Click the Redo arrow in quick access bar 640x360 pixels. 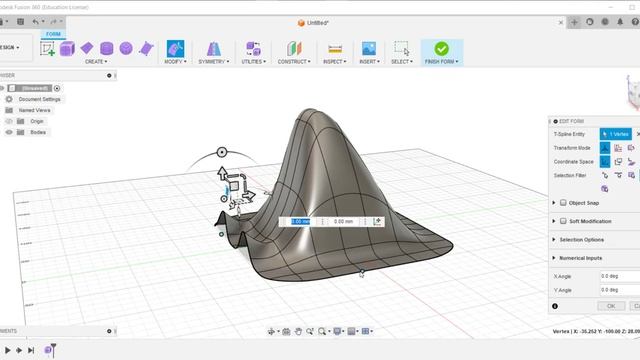pos(53,22)
